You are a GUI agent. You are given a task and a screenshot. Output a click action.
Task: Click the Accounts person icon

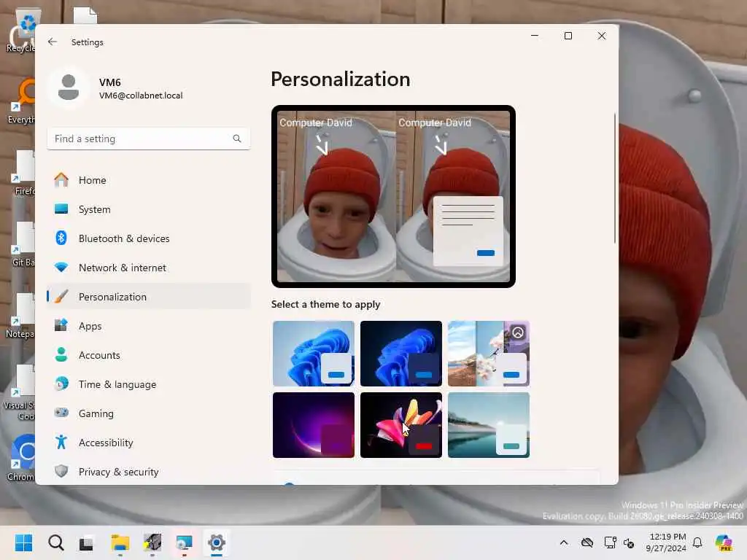tap(61, 355)
